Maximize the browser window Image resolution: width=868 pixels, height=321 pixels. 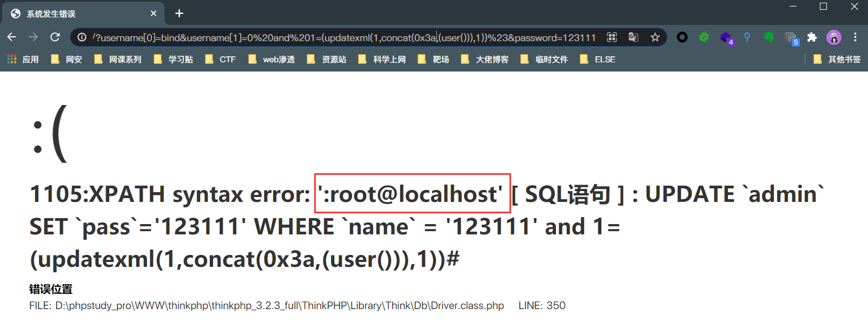pos(823,6)
